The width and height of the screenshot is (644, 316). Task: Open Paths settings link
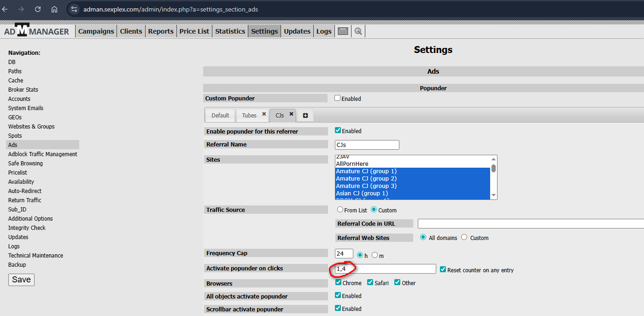(x=15, y=71)
